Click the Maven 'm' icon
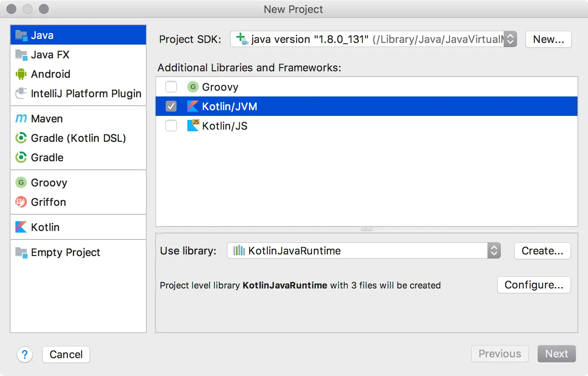Image resolution: width=588 pixels, height=376 pixels. [21, 118]
